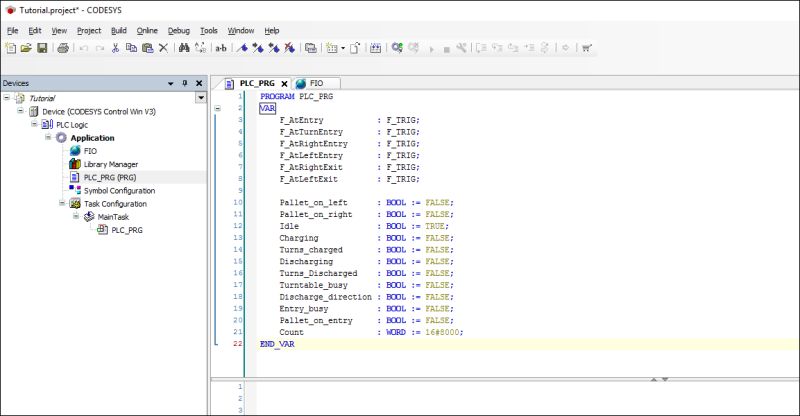Select the PLC_PRG editor tab

pos(257,83)
